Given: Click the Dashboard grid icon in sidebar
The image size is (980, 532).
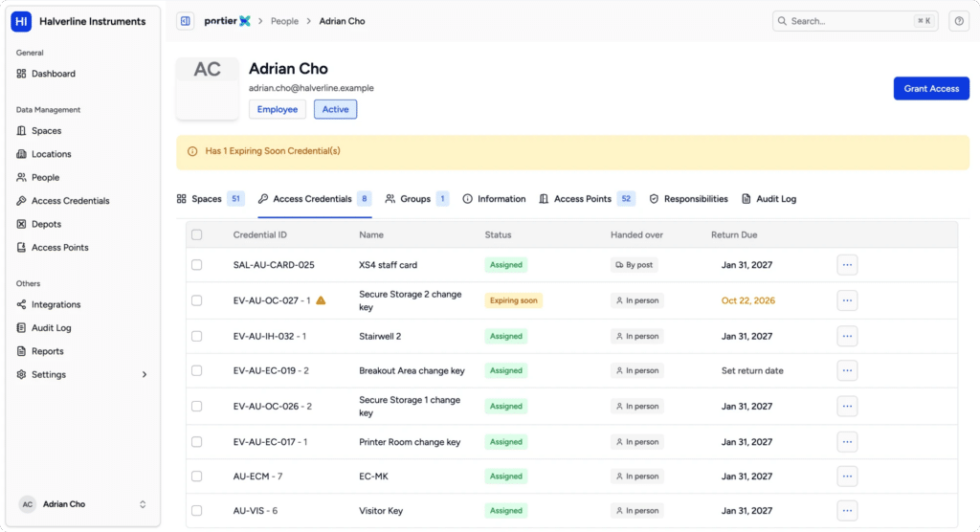Looking at the screenshot, I should 21,74.
